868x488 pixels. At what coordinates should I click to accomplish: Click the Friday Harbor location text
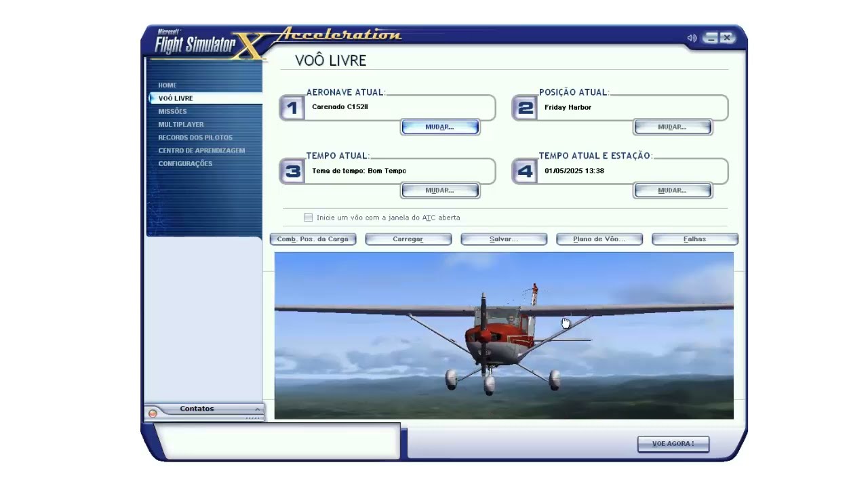pyautogui.click(x=568, y=107)
